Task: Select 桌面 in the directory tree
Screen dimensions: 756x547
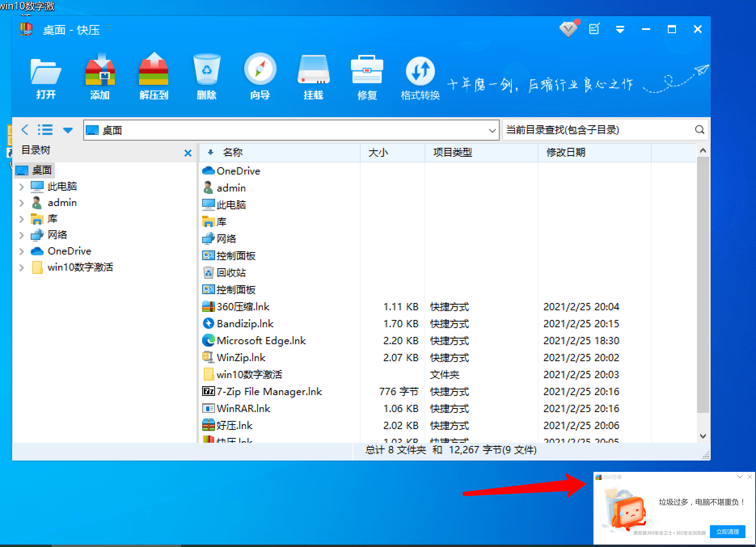Action: pos(34,170)
